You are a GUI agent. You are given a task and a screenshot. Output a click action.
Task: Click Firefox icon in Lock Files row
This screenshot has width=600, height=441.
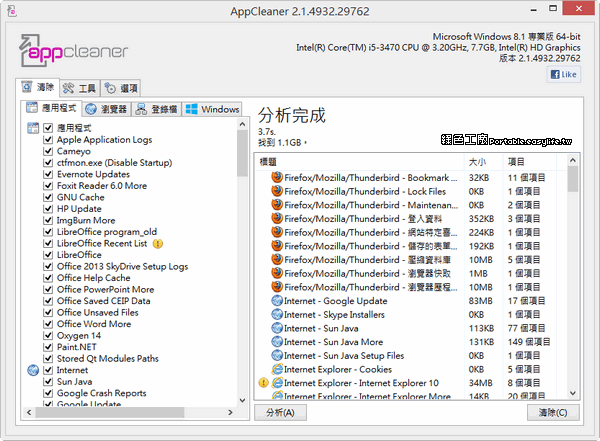[277, 191]
